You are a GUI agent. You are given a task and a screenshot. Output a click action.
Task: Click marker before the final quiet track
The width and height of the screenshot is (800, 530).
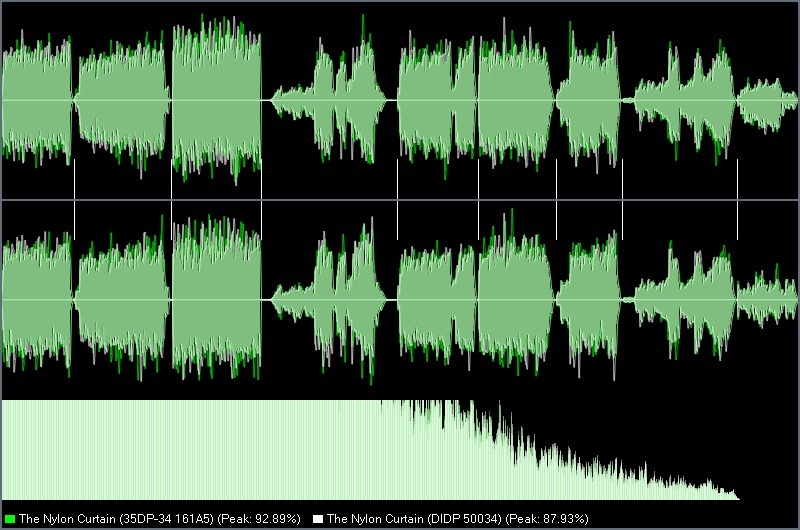point(737,199)
